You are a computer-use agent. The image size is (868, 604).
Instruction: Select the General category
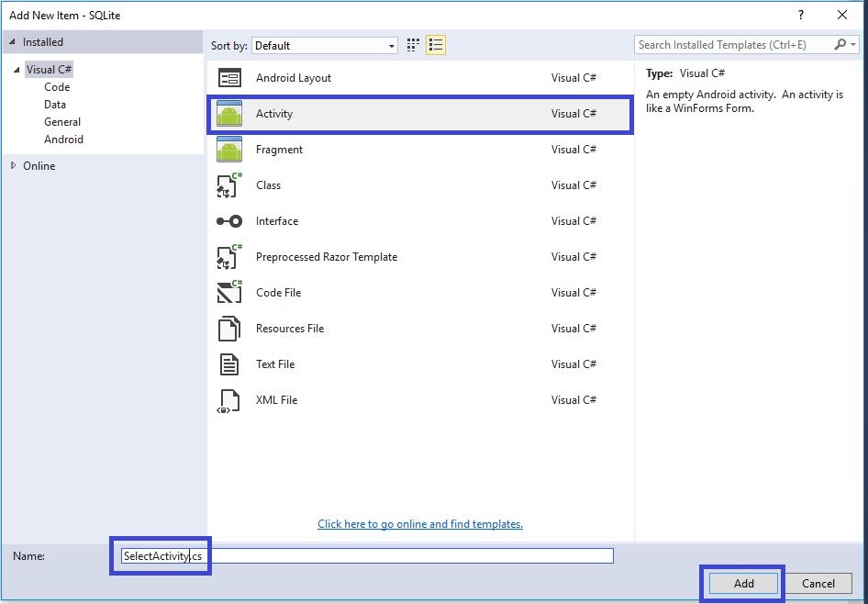point(62,122)
